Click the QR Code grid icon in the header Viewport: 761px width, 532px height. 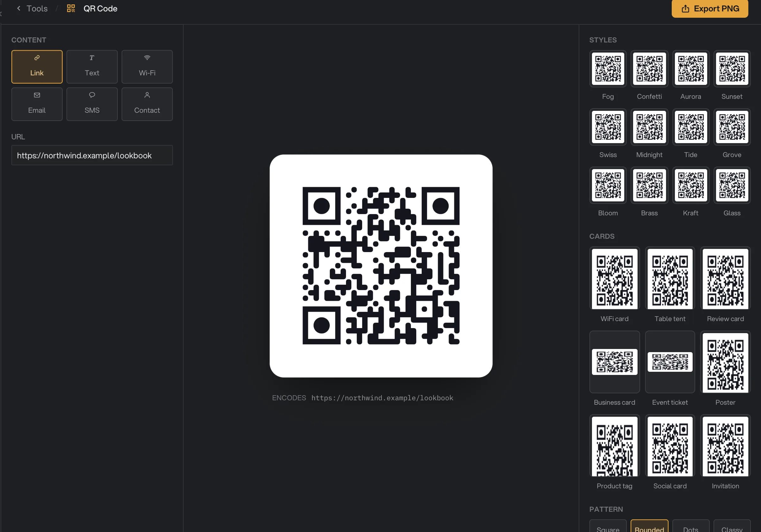point(71,8)
